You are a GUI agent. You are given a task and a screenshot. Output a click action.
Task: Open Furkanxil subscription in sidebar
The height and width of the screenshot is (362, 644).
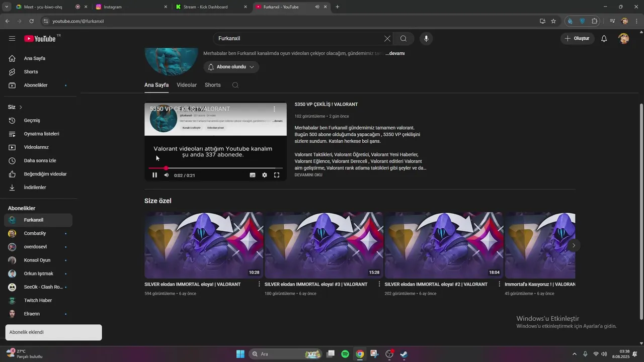tap(38, 220)
